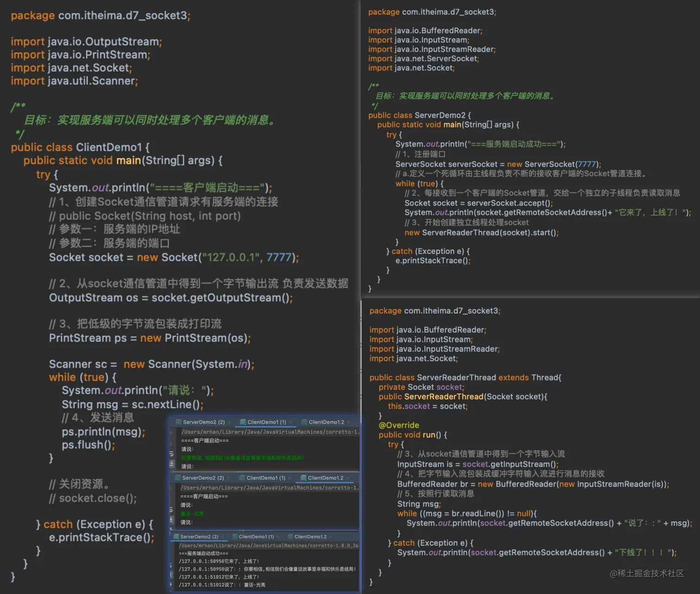Click 'new ServerReaderThread(socket).start();' line
This screenshot has height=594, width=700.
click(x=481, y=232)
